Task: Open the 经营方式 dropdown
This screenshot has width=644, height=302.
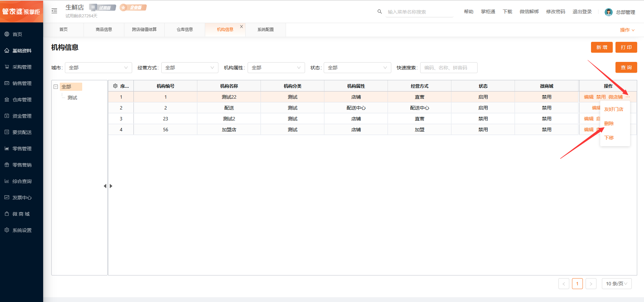Action: tap(190, 68)
